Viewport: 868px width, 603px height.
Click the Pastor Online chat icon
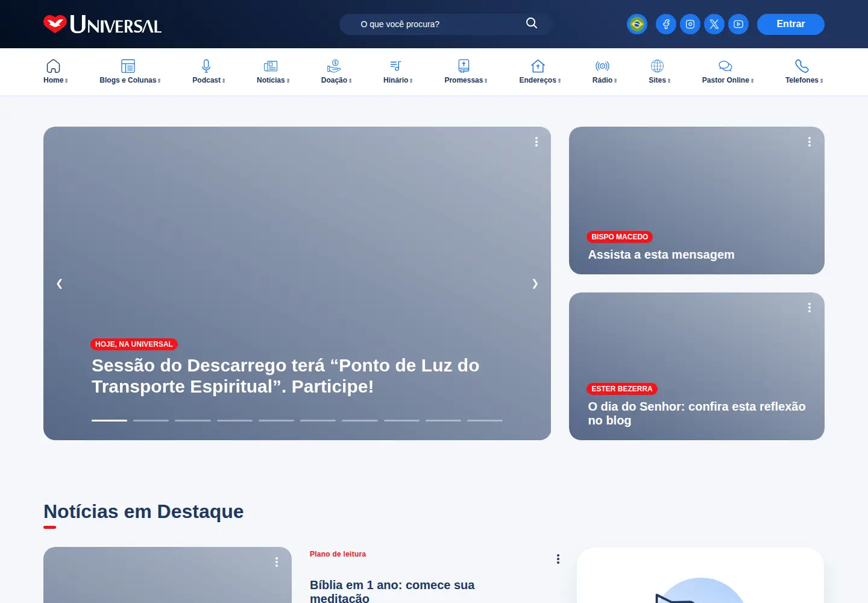pyautogui.click(x=726, y=66)
